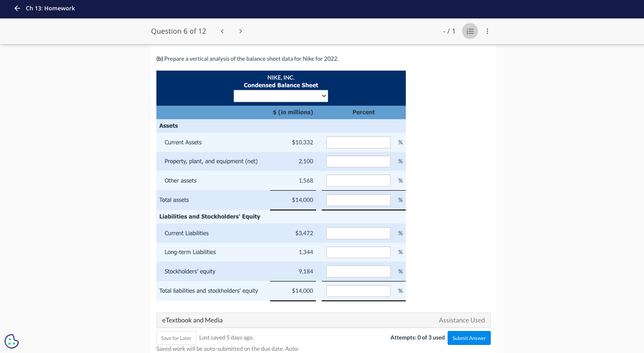
Task: Click the 2,100 property value
Action: [x=306, y=161]
